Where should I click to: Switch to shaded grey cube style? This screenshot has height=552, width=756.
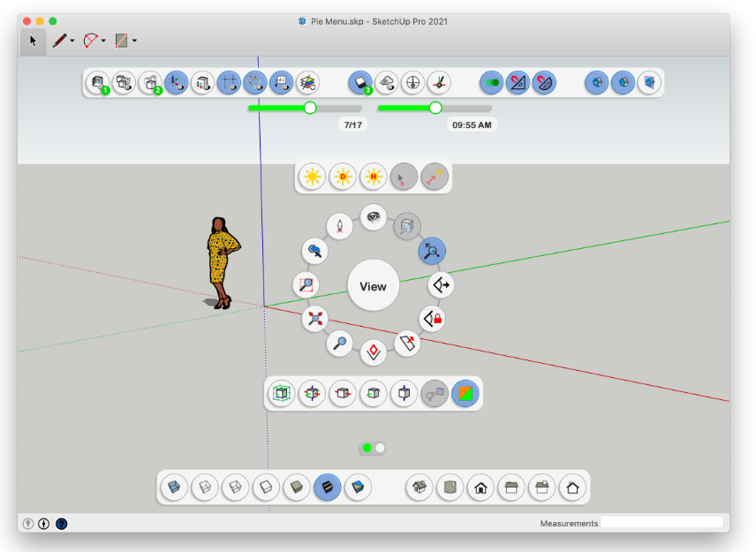pos(297,488)
